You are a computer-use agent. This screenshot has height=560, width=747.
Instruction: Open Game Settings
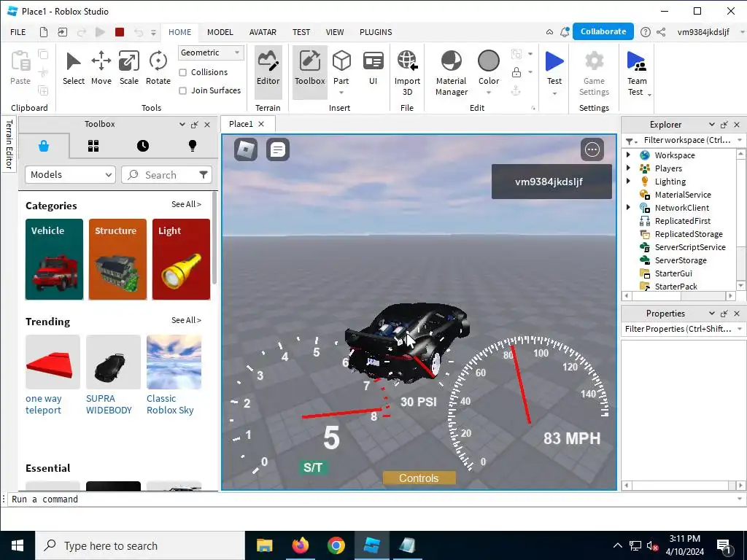[x=594, y=73]
